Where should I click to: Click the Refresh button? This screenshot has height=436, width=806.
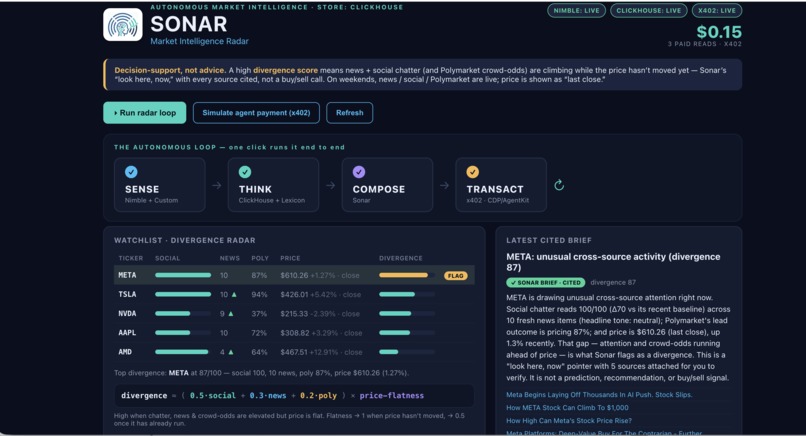point(350,113)
